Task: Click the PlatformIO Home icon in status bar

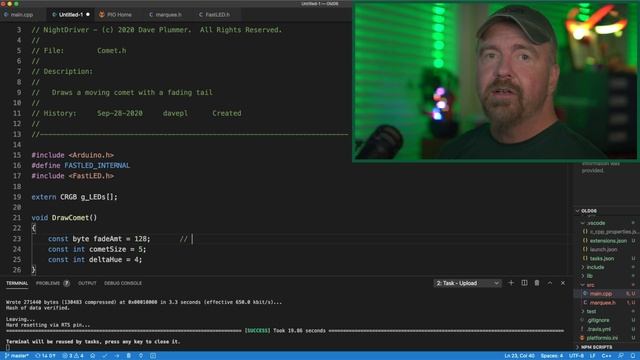Action: pos(93,356)
